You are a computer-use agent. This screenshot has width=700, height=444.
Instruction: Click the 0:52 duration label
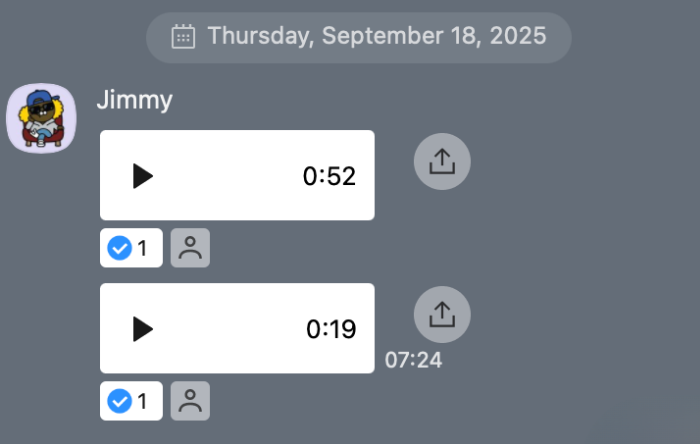329,176
